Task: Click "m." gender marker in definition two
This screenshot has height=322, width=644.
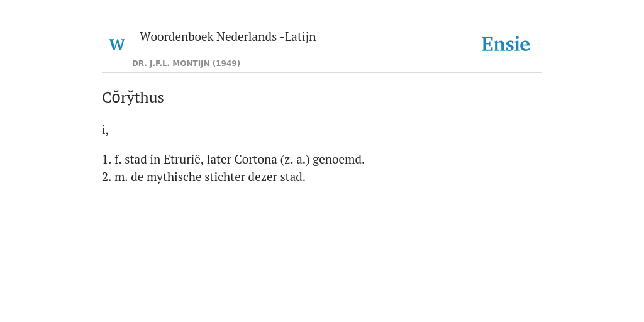Action: 121,177
